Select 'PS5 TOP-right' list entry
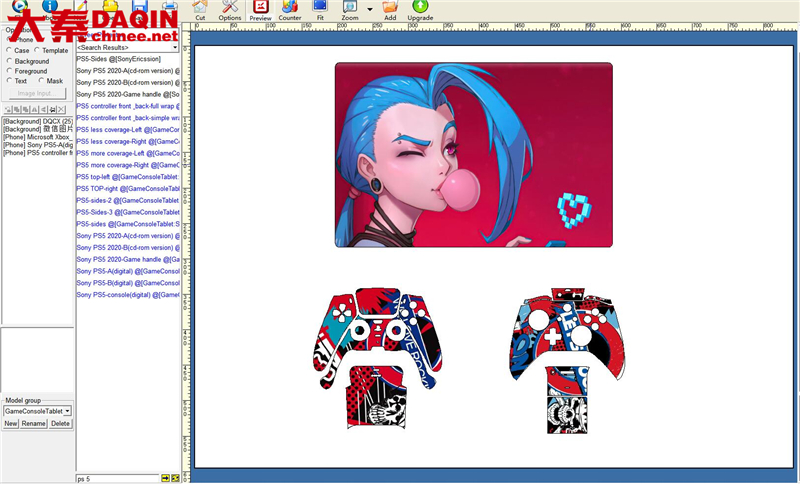This screenshot has width=800, height=484. [x=128, y=189]
